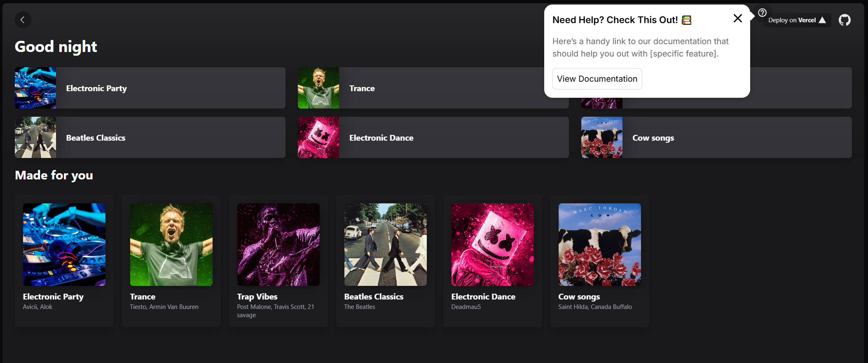Image resolution: width=868 pixels, height=363 pixels.
Task: Open the Cow songs album artwork
Action: [x=600, y=244]
